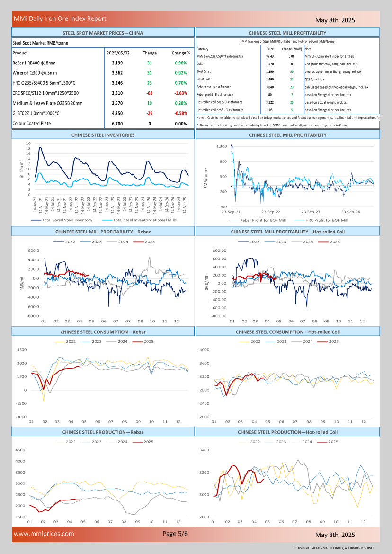Select note '2nd grade met coke, Tangshan, incl. tax'

[330, 64]
